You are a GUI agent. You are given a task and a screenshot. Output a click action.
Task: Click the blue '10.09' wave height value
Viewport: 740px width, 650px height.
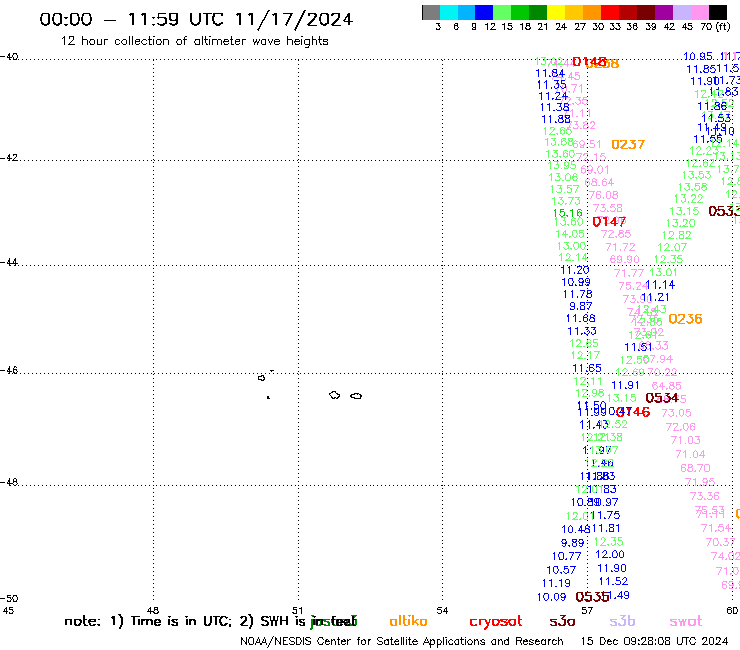[x=551, y=598]
